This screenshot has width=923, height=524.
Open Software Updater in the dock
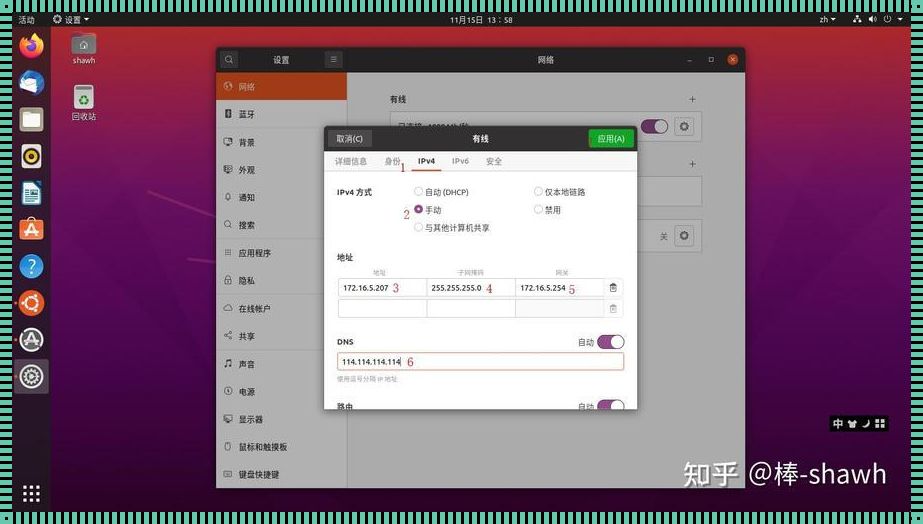pos(31,340)
